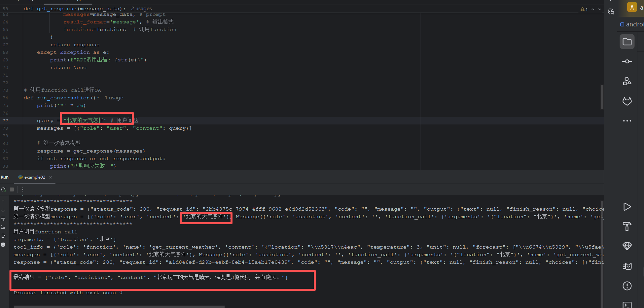The height and width of the screenshot is (308, 644).
Task: Toggle scroll to end of console
Action: (3, 227)
